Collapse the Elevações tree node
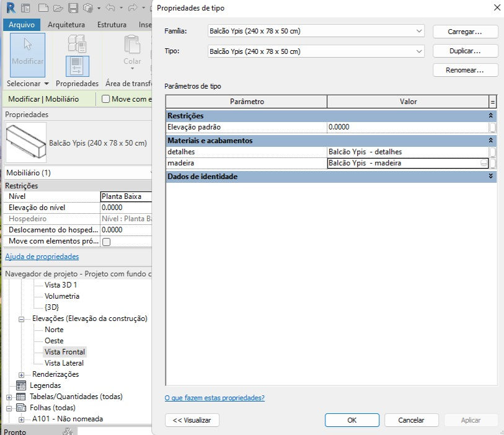The image size is (504, 435). (x=22, y=319)
